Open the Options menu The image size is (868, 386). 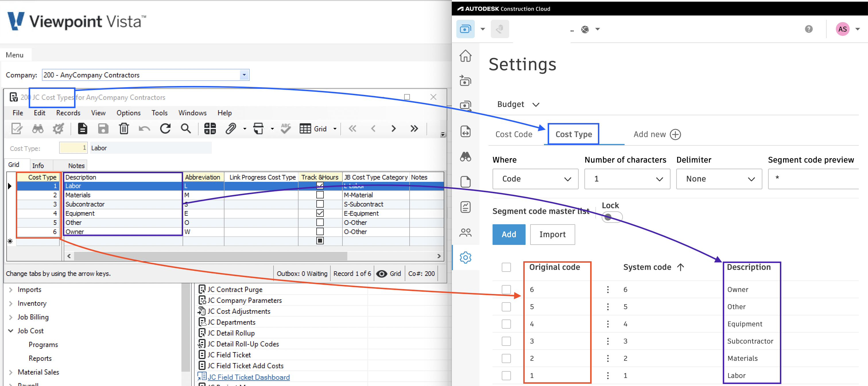point(128,113)
